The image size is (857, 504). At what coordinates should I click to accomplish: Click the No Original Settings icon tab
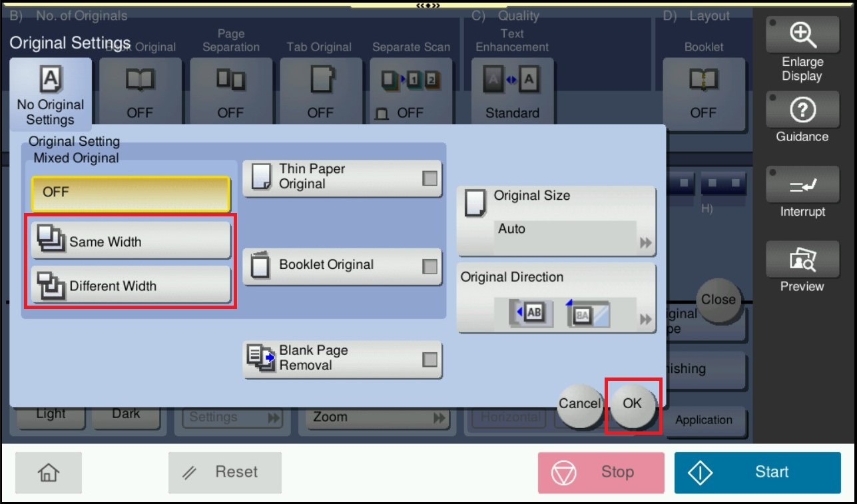(x=51, y=93)
